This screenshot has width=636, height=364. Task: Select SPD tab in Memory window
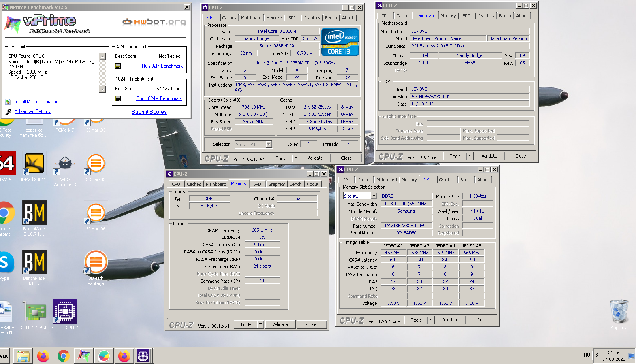point(257,184)
